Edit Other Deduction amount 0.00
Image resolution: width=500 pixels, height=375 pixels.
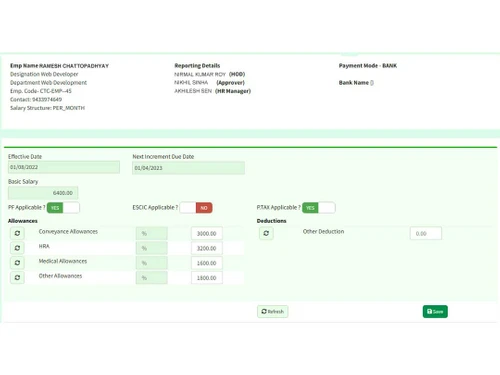(426, 233)
